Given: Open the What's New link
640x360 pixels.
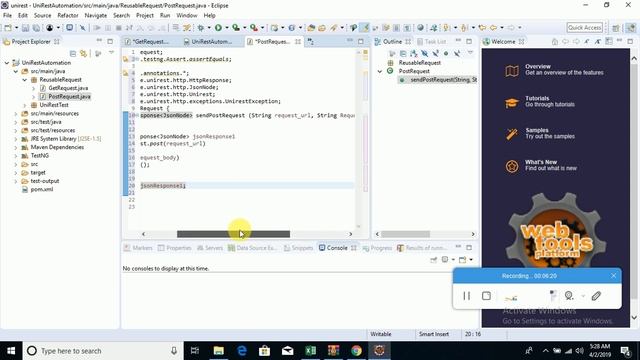Looking at the screenshot, I should pos(541,162).
